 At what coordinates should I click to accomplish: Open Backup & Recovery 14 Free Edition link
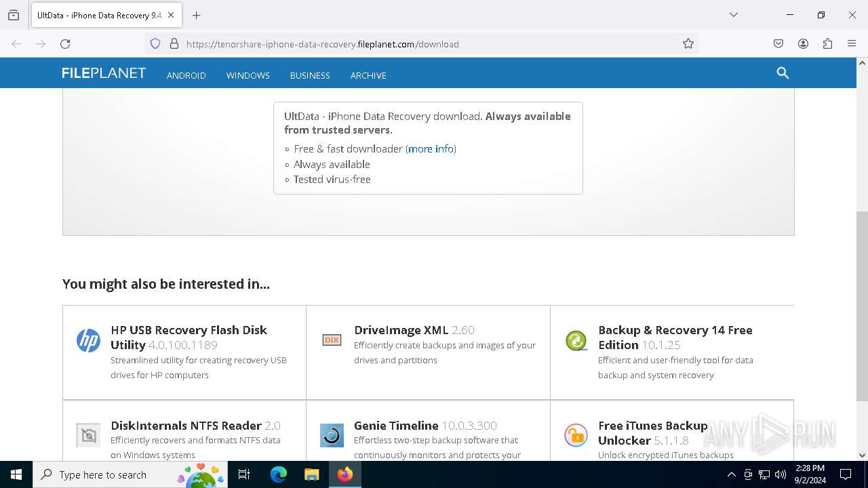[675, 338]
